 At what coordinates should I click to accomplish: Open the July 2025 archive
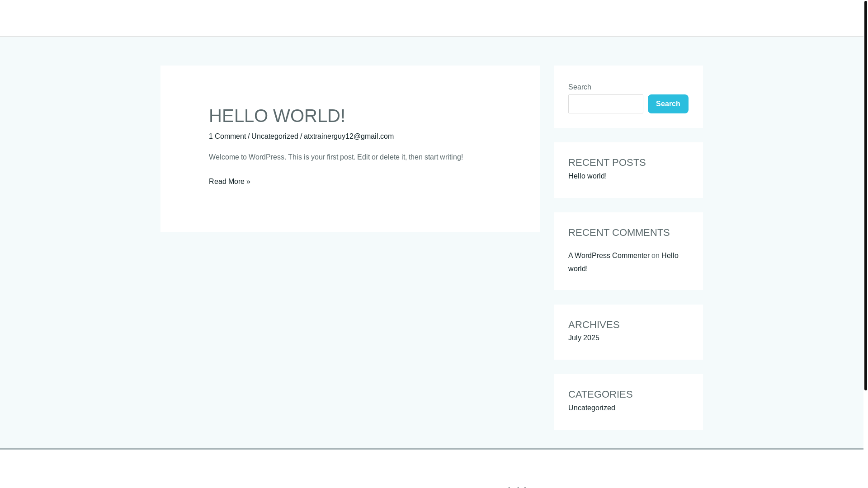coord(584,338)
